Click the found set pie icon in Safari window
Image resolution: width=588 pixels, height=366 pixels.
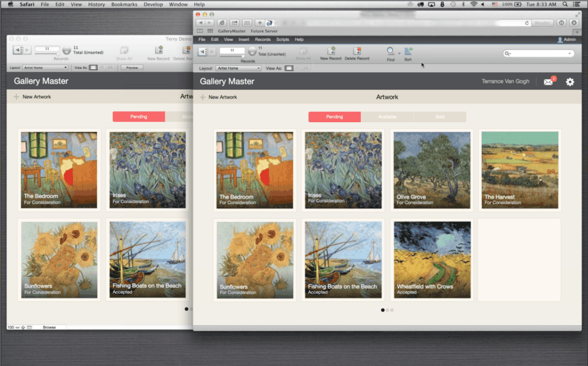click(x=253, y=51)
